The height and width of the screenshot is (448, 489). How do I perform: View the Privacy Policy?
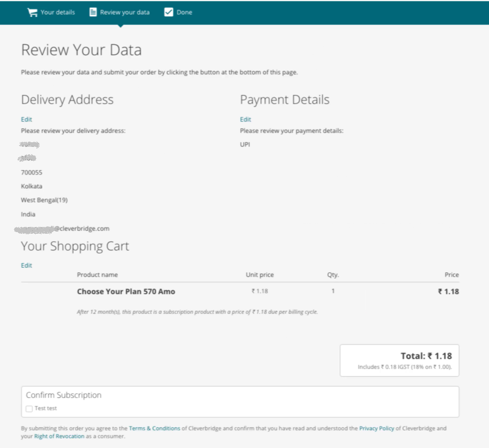376,428
